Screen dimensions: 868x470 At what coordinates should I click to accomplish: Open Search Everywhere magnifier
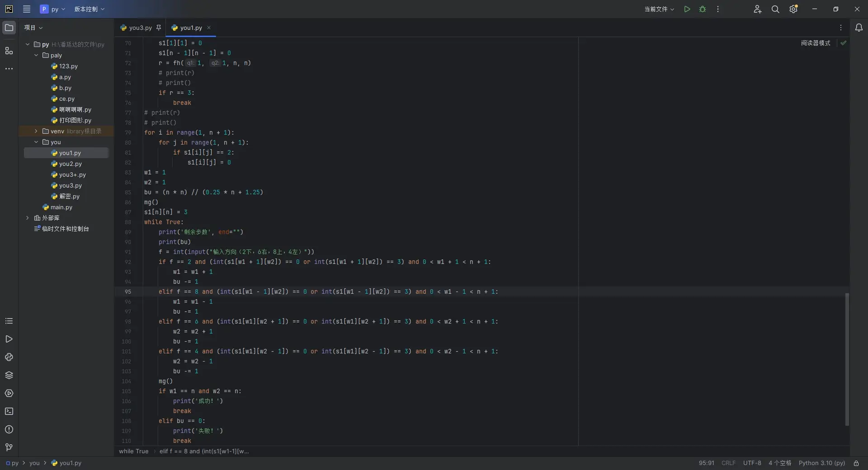(x=775, y=9)
